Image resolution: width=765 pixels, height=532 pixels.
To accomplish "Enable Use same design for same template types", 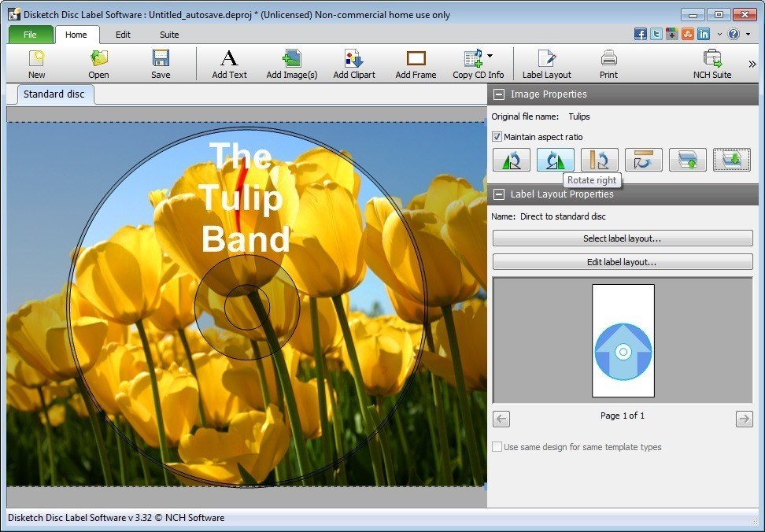I will point(497,446).
